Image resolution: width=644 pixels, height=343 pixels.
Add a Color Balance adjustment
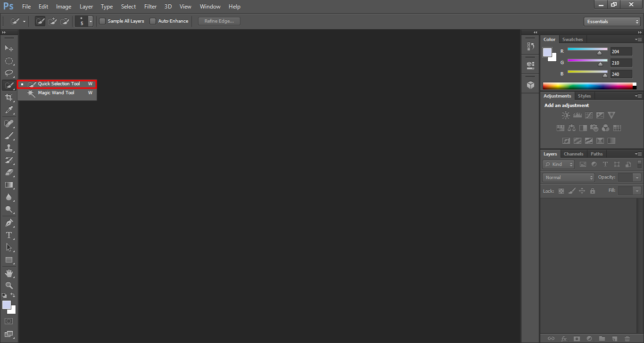click(x=572, y=128)
